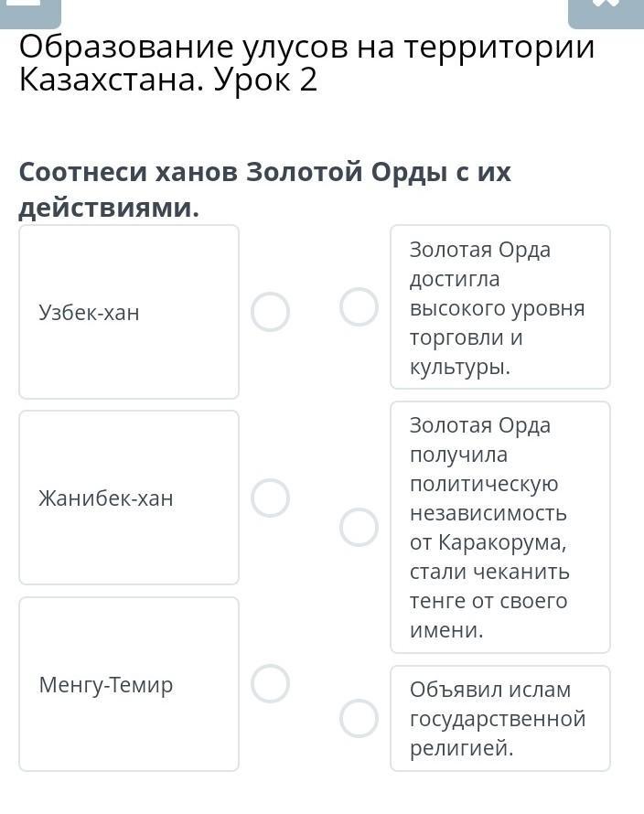
Task: Click the 'политическую независимость от Каракорума' answer card
Action: (500, 528)
